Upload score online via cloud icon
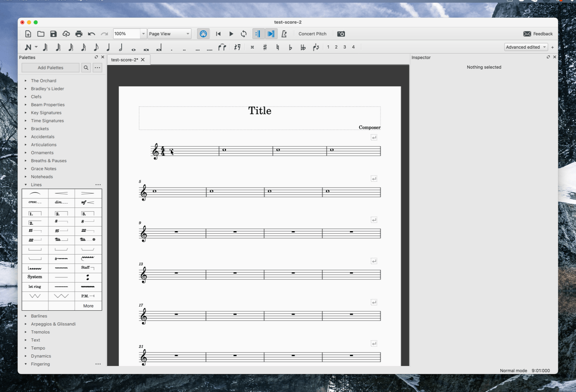576x392 pixels. coord(66,34)
